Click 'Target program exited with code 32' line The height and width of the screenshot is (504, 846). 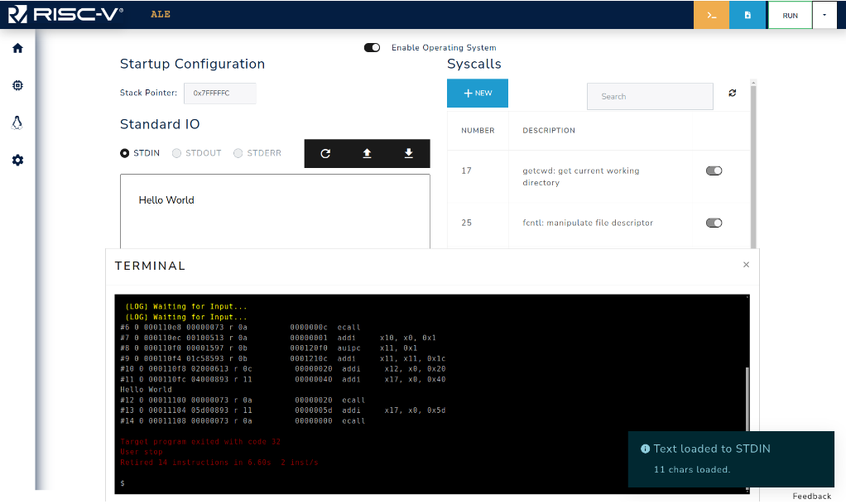click(x=200, y=442)
